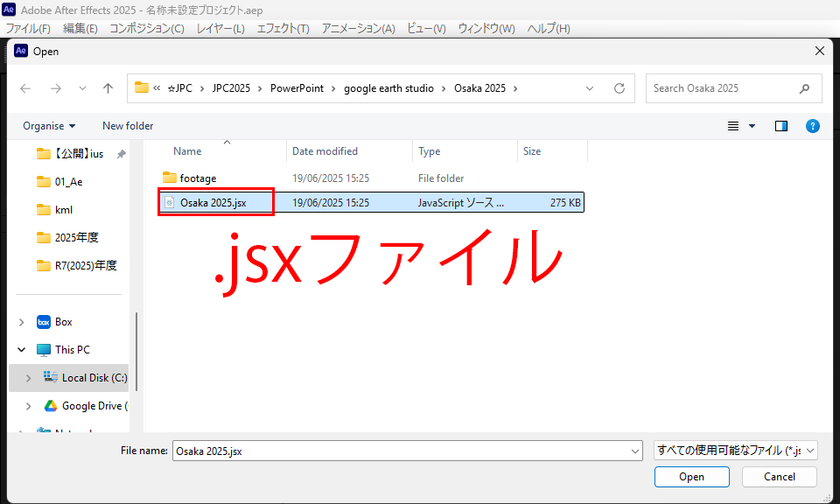Click the Back navigation arrow
Image resolution: width=840 pixels, height=504 pixels.
[x=25, y=88]
